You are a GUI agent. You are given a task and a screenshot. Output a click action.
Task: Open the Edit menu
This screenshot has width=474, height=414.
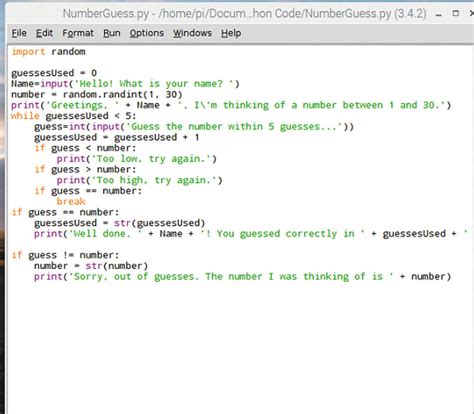click(x=44, y=33)
